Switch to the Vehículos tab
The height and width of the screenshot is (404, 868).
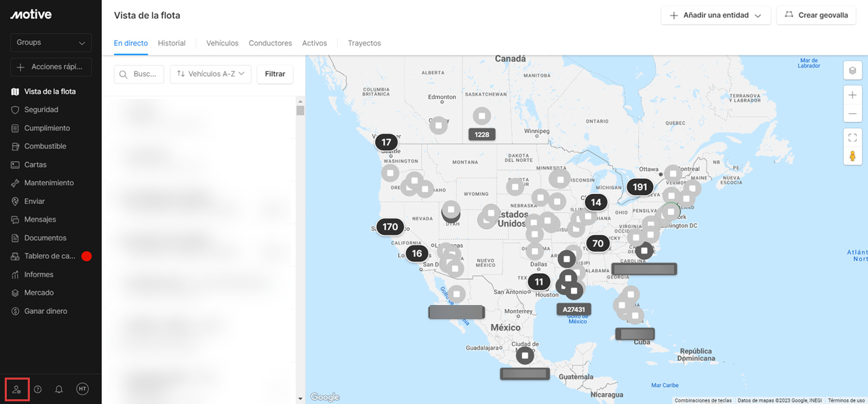click(222, 43)
